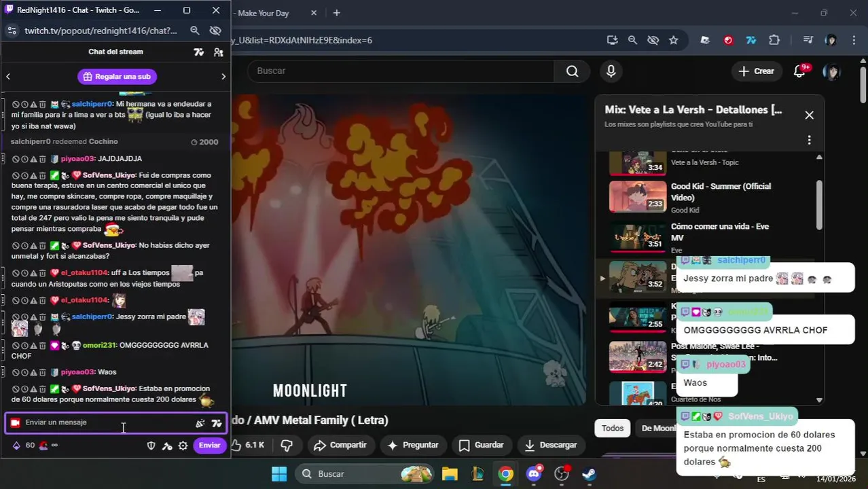Dislike the YouTube video
Screen dimensions: 868x489
click(287, 445)
